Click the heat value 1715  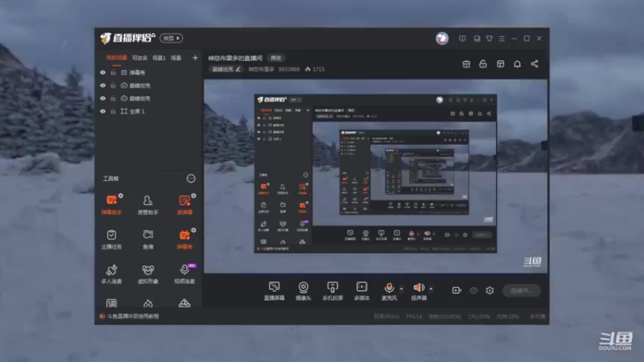tap(318, 69)
